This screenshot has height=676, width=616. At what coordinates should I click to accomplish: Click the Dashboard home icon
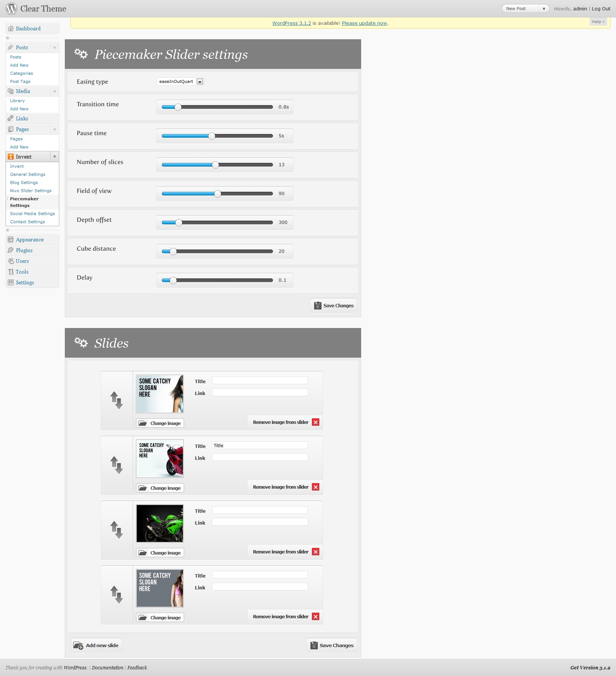11,29
